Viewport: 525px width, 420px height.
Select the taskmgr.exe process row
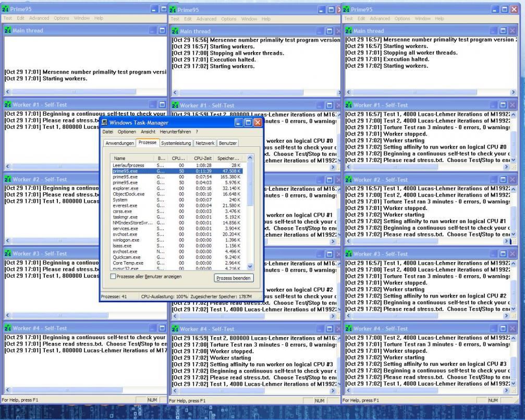176,217
